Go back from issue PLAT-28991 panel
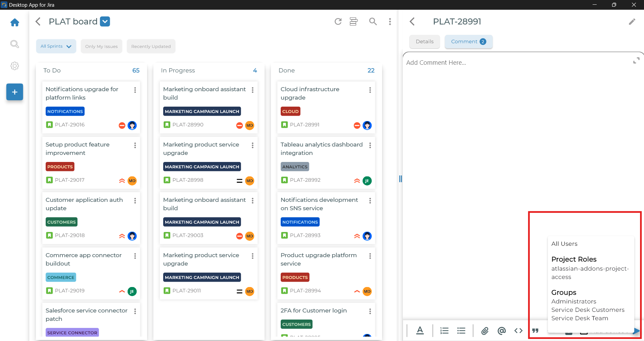 pyautogui.click(x=412, y=21)
